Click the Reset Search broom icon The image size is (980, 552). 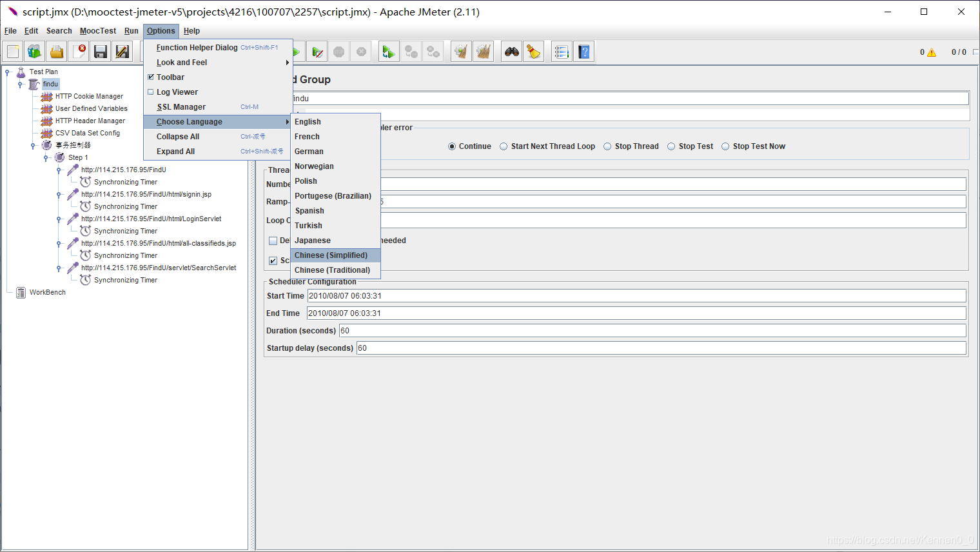coord(534,52)
